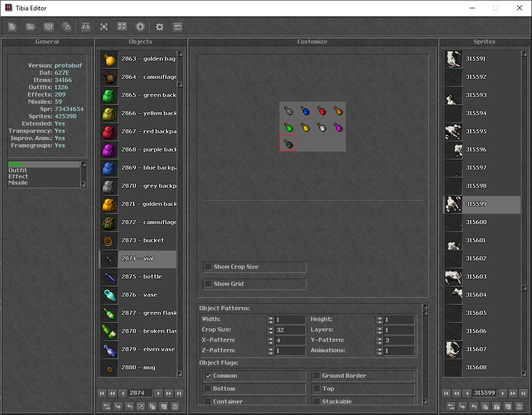Screen dimensions: 532x415
Task: Select the red vial sprite in preview
Action: (x=321, y=110)
